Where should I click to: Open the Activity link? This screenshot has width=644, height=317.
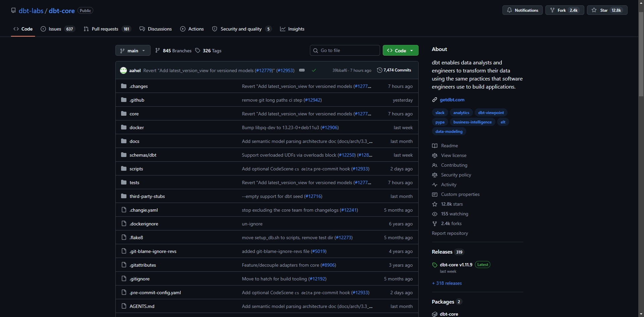coord(444,184)
